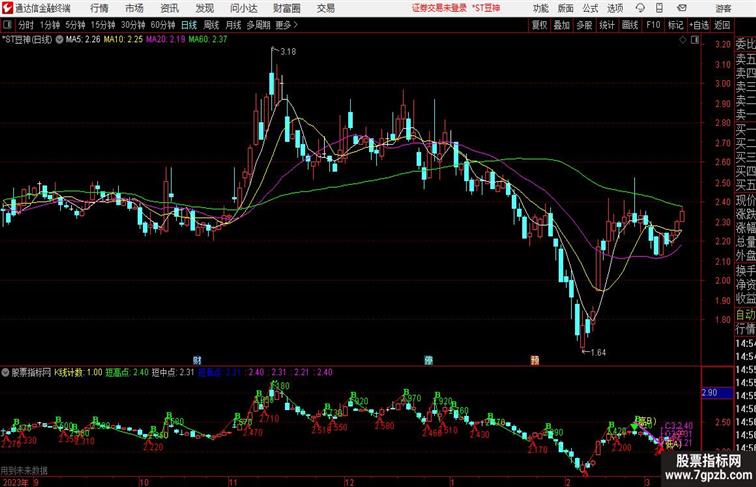Open the 多周期 multi-period view

(x=258, y=25)
